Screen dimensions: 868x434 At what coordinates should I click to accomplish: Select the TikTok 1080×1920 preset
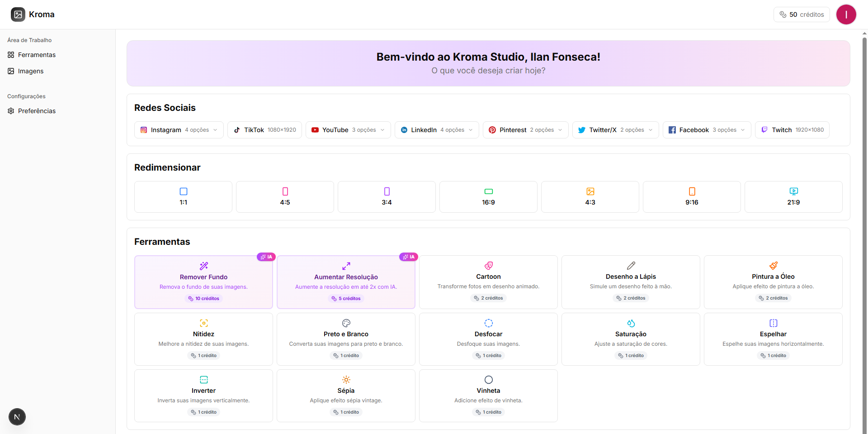(264, 130)
